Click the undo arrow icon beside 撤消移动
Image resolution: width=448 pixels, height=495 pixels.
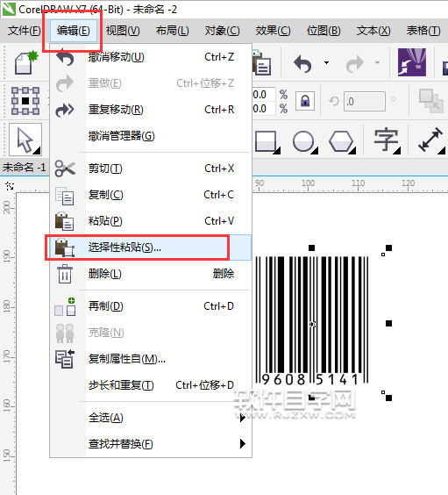65,57
